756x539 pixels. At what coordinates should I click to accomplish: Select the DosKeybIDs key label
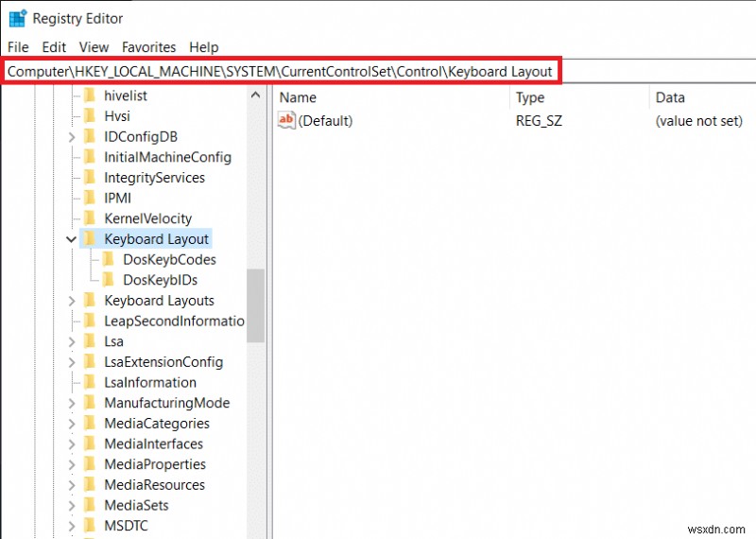pyautogui.click(x=160, y=280)
